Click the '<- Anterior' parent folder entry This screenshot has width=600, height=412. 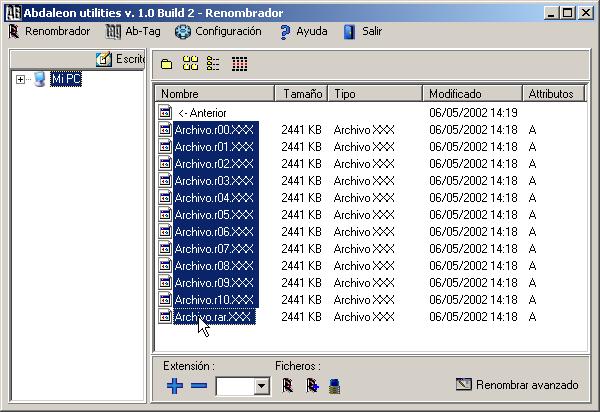tap(201, 113)
